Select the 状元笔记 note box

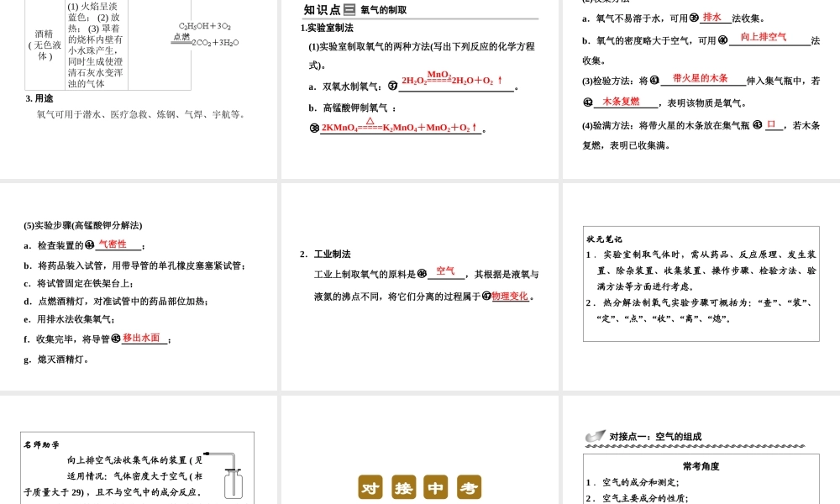point(701,284)
